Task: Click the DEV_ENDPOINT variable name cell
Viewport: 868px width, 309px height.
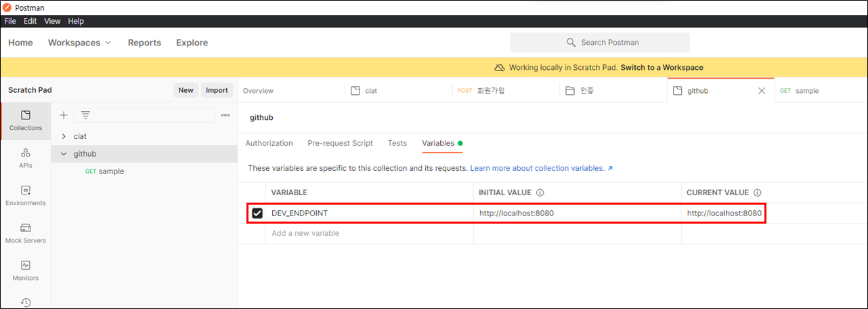Action: [370, 213]
